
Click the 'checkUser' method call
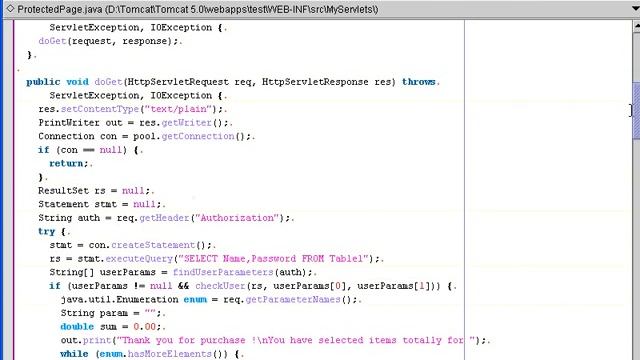click(x=220, y=286)
